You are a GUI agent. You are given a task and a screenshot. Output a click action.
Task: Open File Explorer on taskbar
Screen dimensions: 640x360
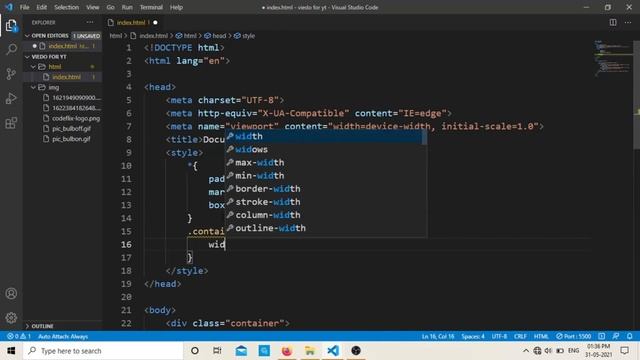point(310,351)
